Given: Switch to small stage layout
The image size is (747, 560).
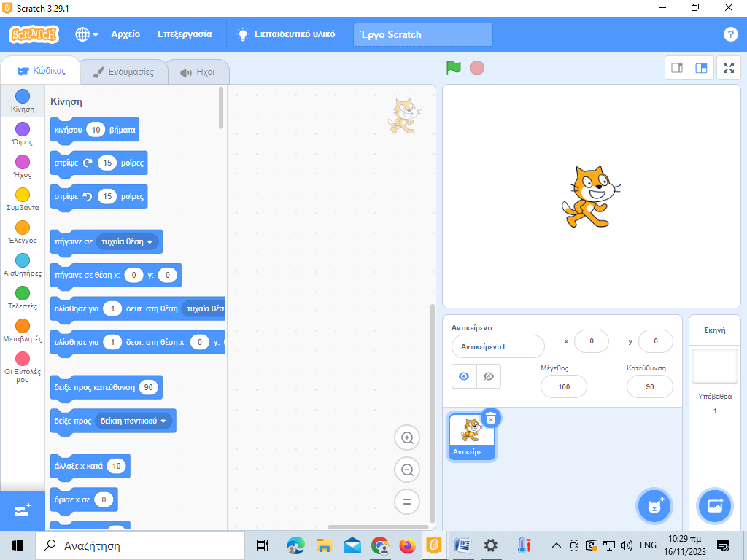Looking at the screenshot, I should coord(677,68).
